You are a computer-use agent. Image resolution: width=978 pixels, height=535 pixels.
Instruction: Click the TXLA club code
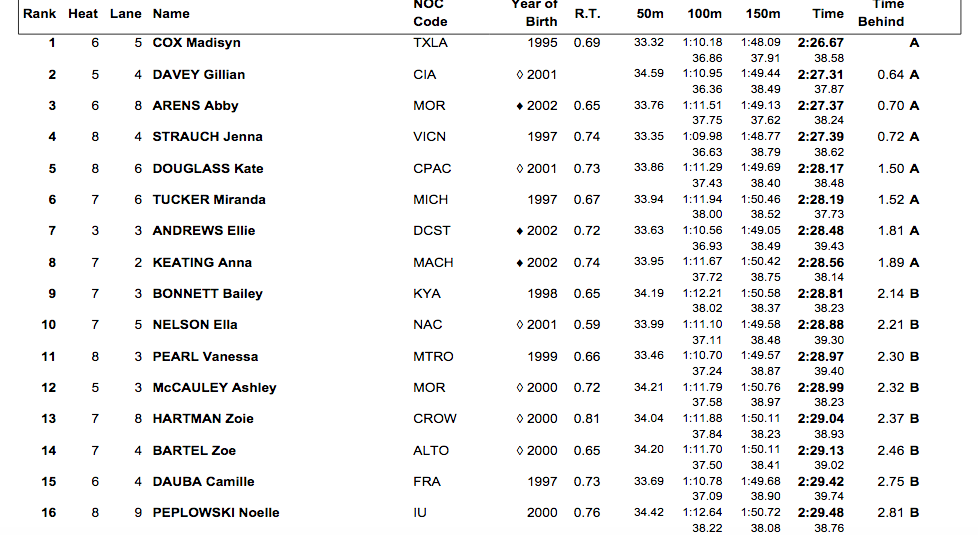tap(430, 43)
